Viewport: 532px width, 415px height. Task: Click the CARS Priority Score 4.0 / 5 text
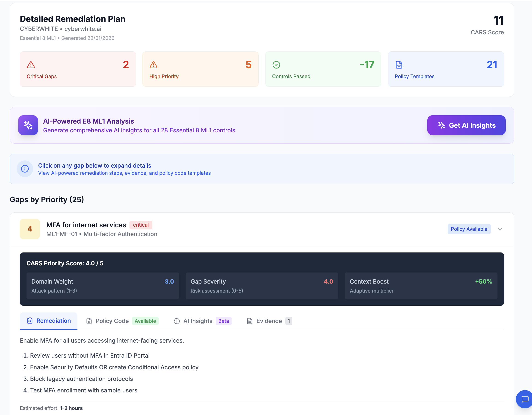coord(65,263)
